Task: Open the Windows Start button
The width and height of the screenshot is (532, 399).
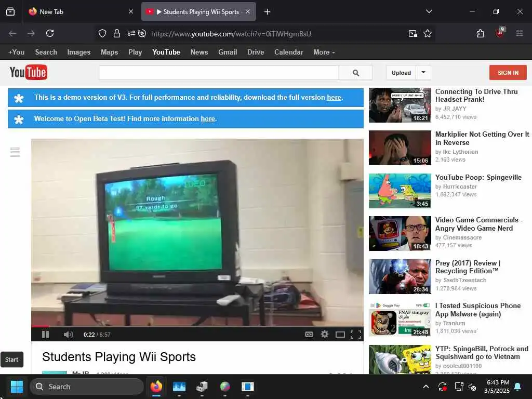Action: coord(17,387)
